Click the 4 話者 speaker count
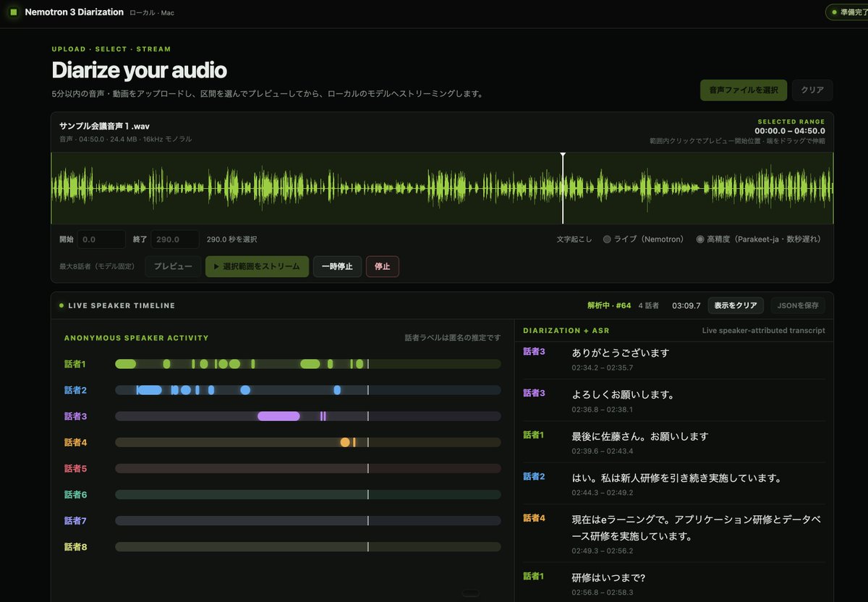The width and height of the screenshot is (868, 602). point(648,305)
